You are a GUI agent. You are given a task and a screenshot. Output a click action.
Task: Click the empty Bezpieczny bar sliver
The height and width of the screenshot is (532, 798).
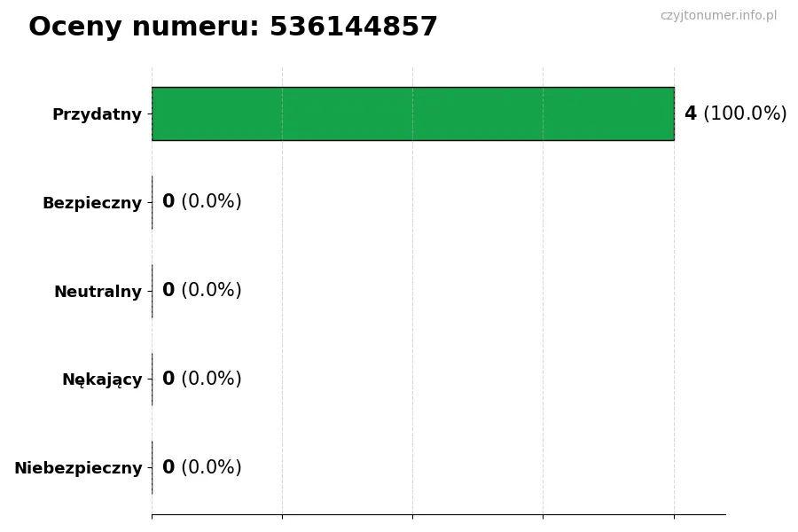click(153, 202)
